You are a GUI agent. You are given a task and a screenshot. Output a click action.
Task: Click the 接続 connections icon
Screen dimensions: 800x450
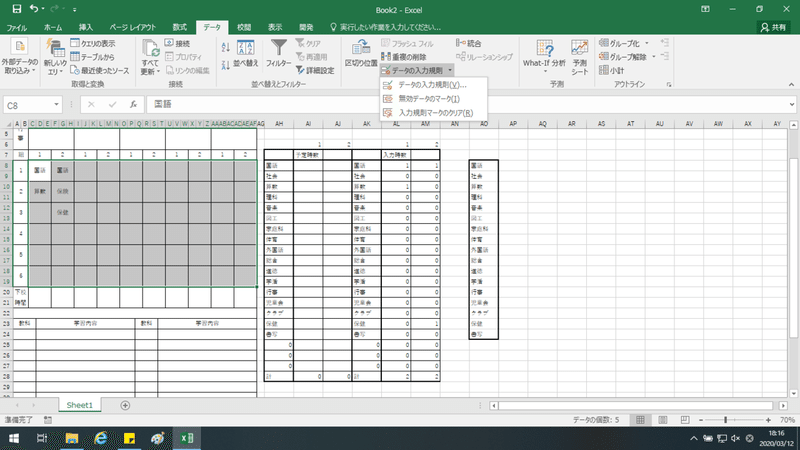[169, 43]
